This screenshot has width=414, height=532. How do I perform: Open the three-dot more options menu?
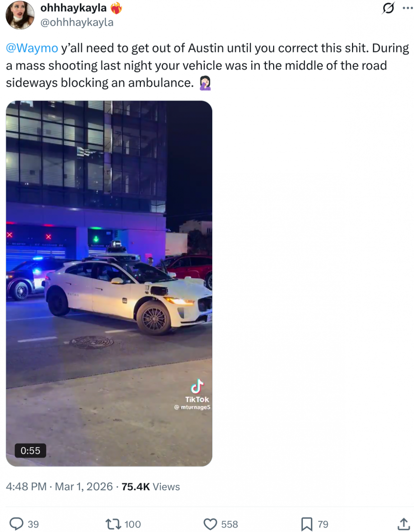tap(408, 8)
